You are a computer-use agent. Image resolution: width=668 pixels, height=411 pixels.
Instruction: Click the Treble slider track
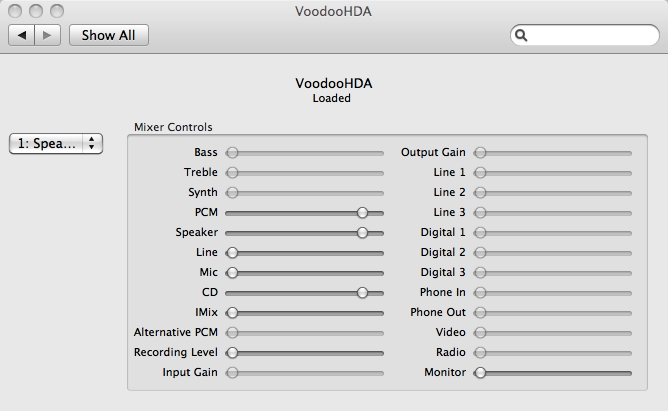305,173
